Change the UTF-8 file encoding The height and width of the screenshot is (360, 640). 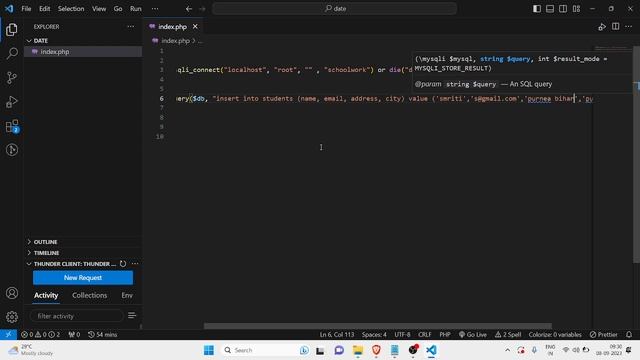coord(402,334)
